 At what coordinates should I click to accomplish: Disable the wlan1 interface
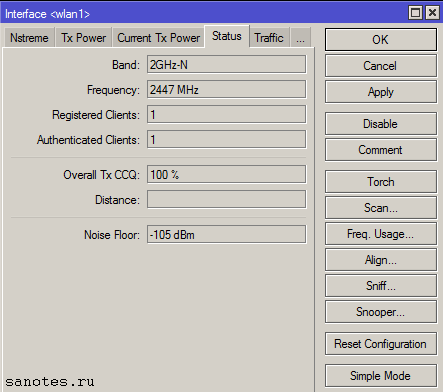(381, 124)
